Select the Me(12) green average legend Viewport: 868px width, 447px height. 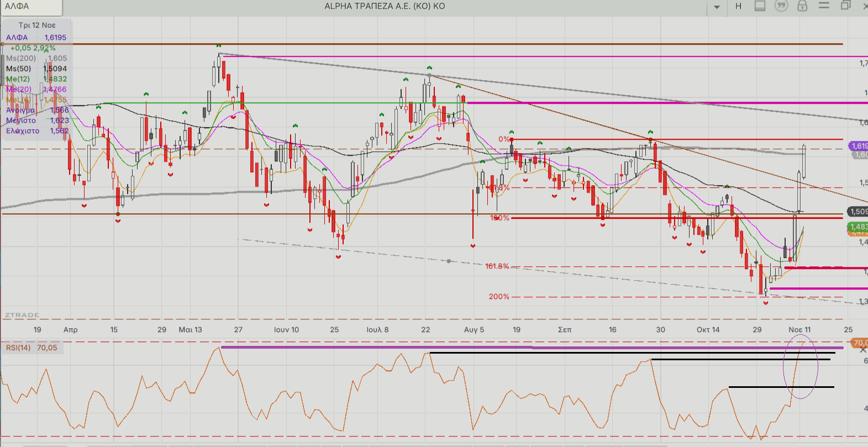point(18,79)
